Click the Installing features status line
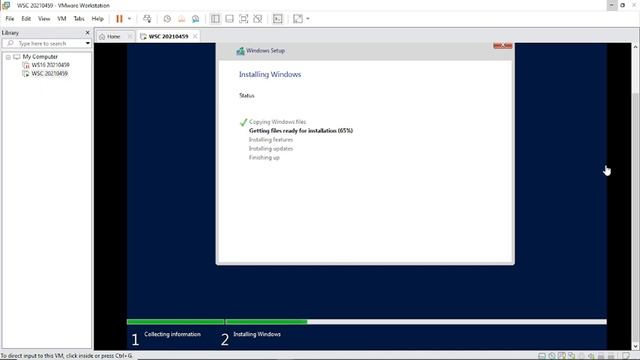This screenshot has height=360, width=640. coord(271,140)
